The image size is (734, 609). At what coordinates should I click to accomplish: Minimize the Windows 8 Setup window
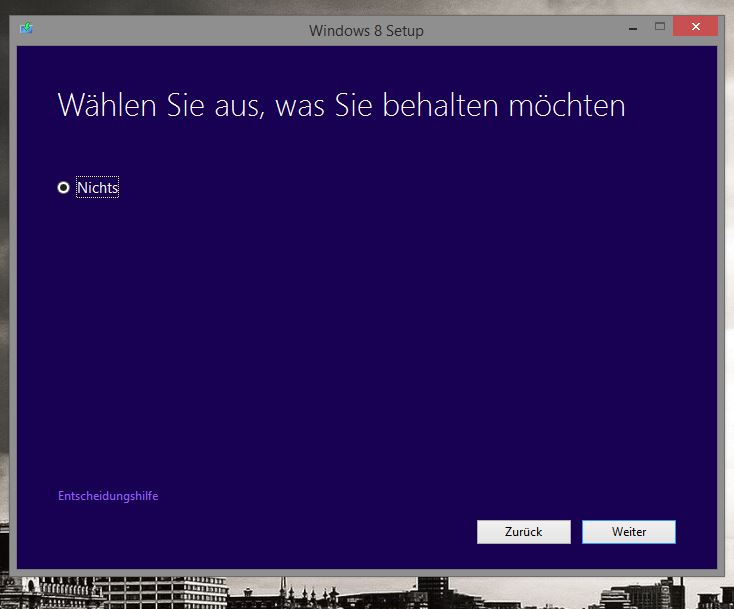click(632, 26)
